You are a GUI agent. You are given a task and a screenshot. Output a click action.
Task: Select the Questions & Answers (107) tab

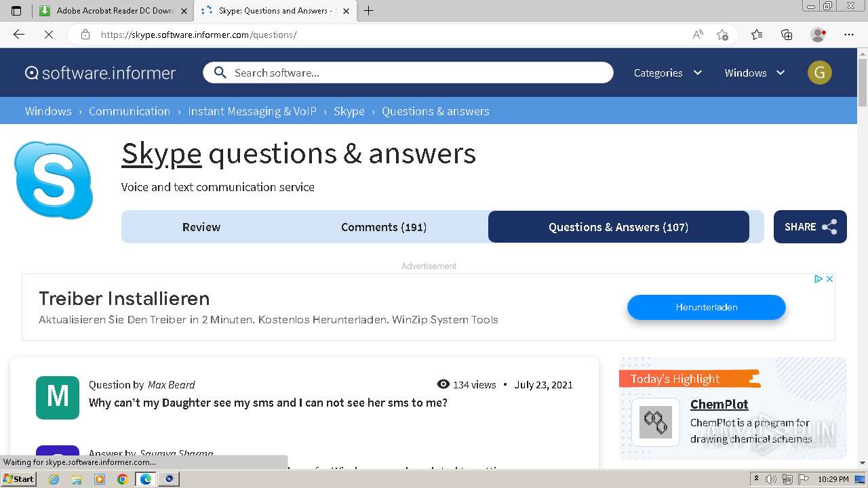618,227
